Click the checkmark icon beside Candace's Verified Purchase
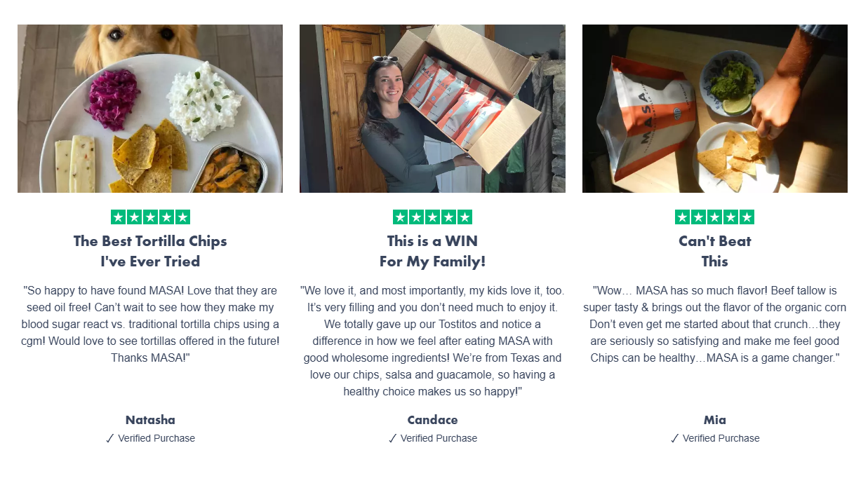This screenshot has height=490, width=868. pyautogui.click(x=392, y=438)
